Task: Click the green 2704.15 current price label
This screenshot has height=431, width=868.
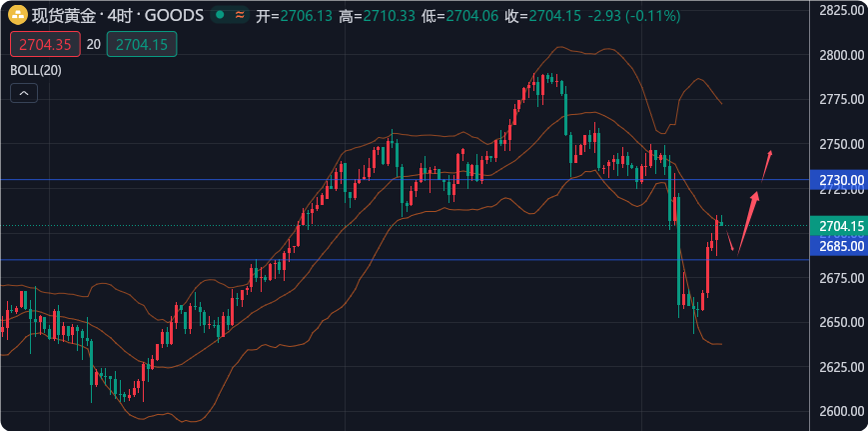Action: tap(838, 225)
